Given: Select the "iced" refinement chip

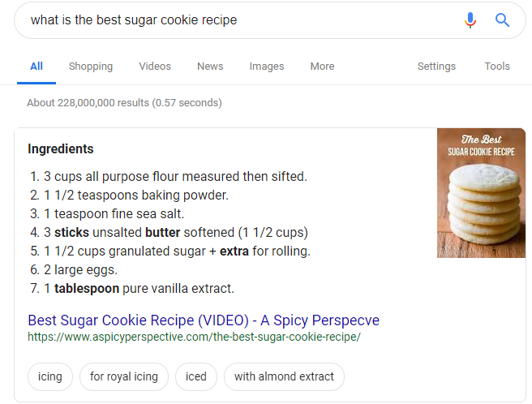Looking at the screenshot, I should tap(195, 376).
